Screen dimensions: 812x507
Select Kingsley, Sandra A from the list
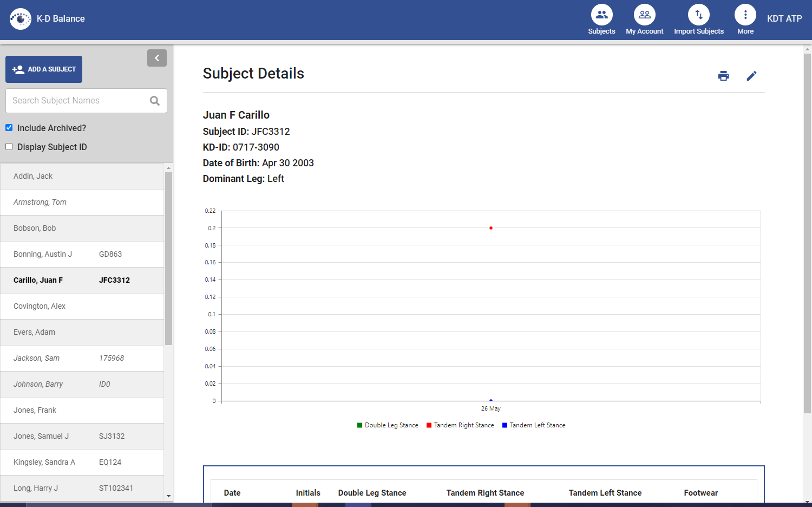pyautogui.click(x=44, y=462)
